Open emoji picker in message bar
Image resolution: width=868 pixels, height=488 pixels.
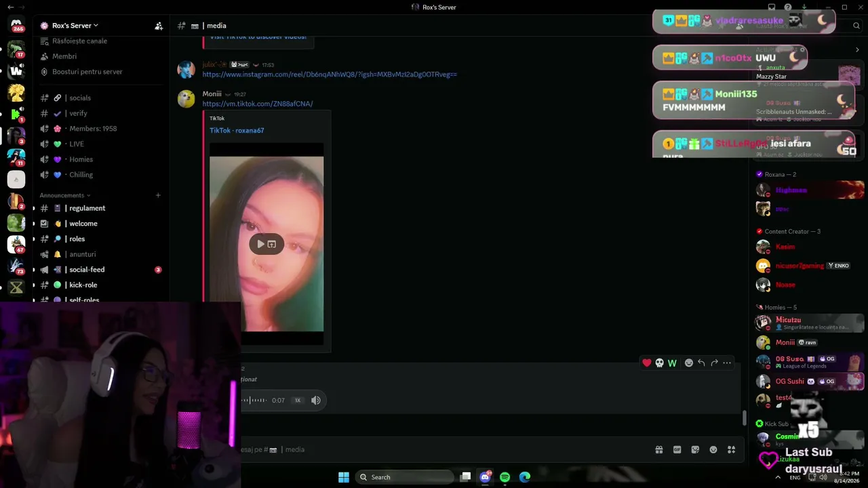(x=713, y=449)
